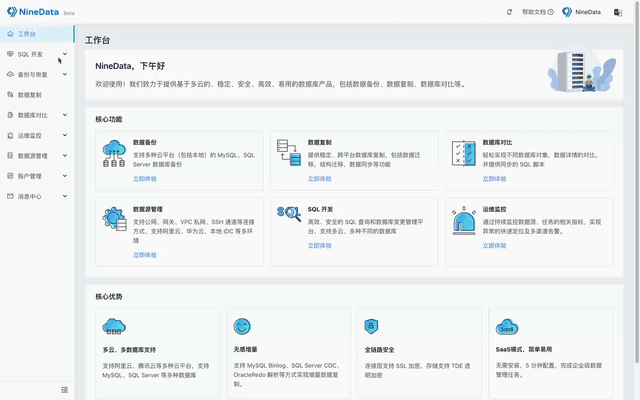The width and height of the screenshot is (640, 400).
Task: Click the NineData，下午好 greeting text
Action: [x=130, y=66]
